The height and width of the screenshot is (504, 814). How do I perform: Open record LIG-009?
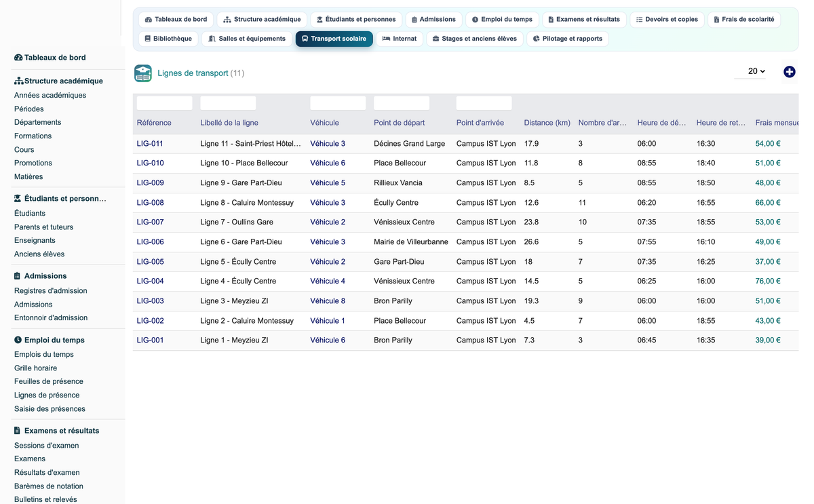tap(150, 183)
